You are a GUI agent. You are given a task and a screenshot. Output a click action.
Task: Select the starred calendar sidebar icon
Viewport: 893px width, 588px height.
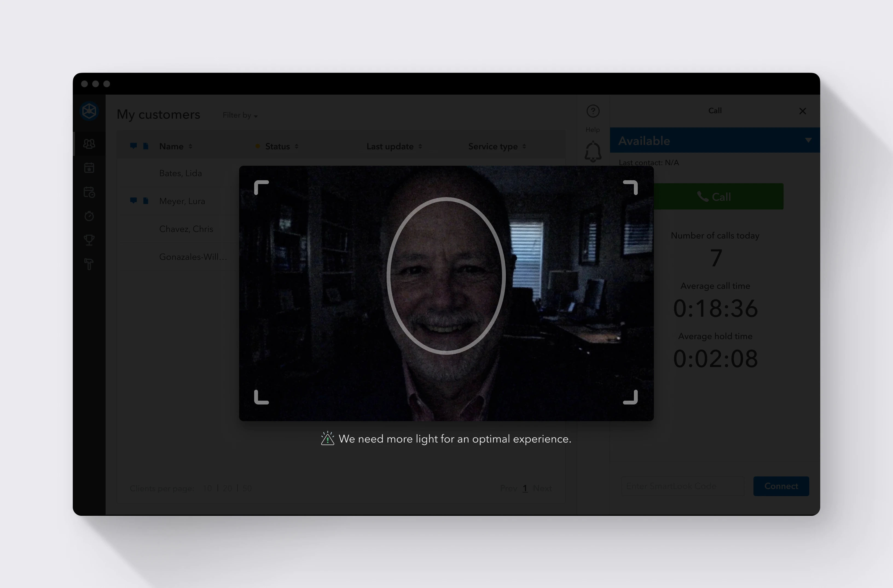[89, 168]
